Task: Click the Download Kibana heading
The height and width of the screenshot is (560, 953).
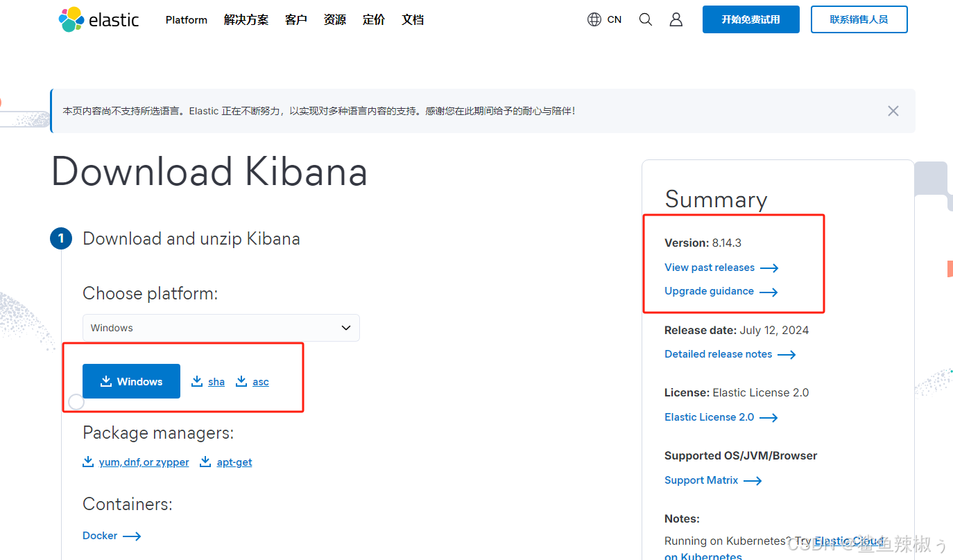Action: (209, 172)
